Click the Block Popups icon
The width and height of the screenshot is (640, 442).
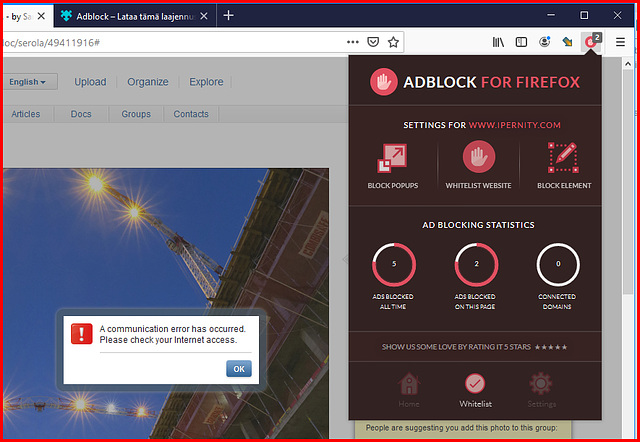(392, 158)
